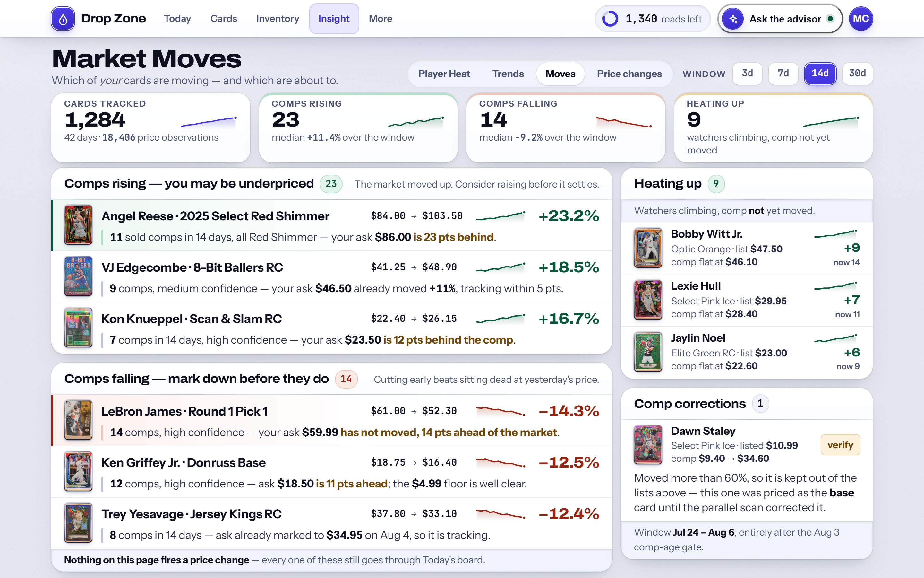
Task: Click the LeBron James falling sparkline
Action: (501, 411)
